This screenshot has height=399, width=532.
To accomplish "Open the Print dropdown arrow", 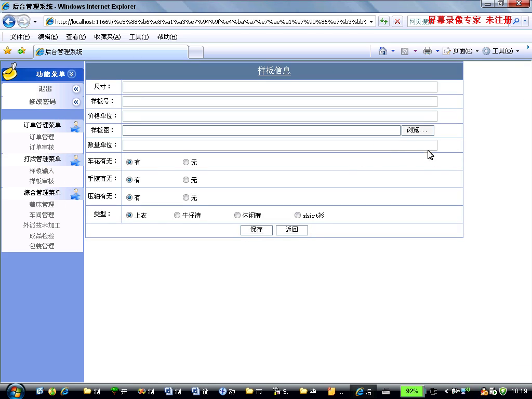I will click(437, 51).
